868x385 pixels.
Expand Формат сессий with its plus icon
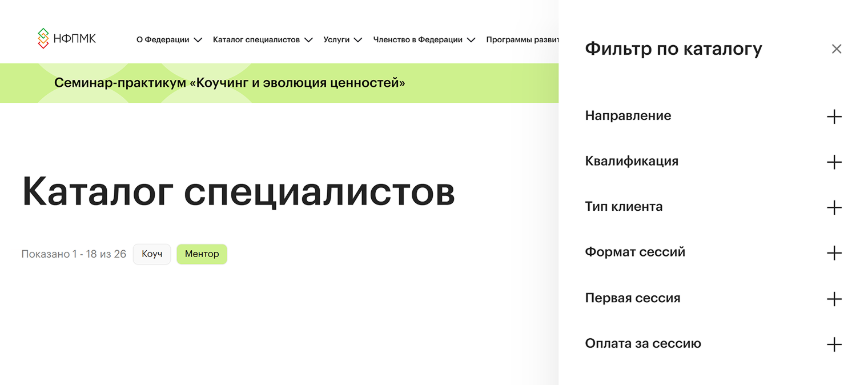(x=834, y=253)
